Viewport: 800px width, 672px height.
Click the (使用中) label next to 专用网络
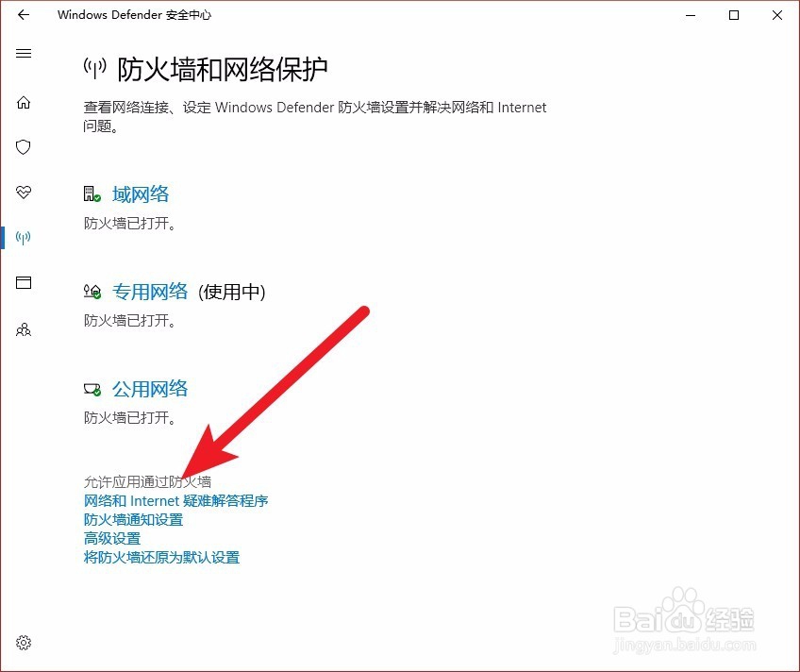pyautogui.click(x=232, y=292)
